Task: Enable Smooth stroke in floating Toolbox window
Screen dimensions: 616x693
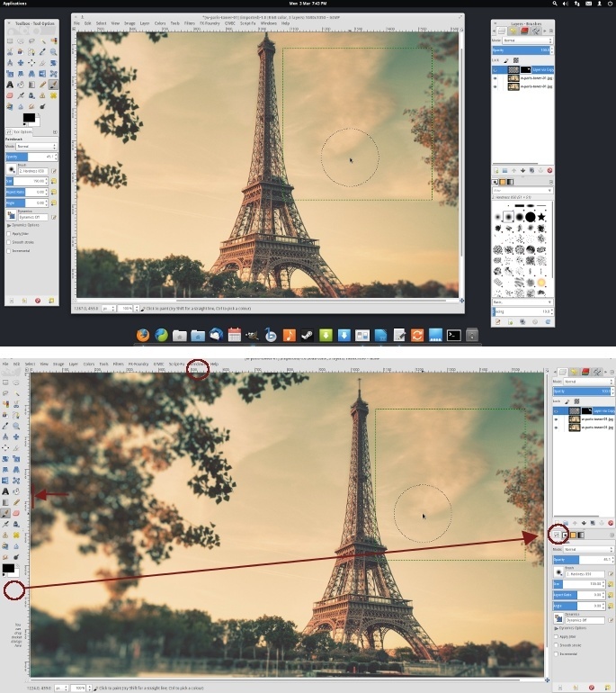Action: click(9, 242)
